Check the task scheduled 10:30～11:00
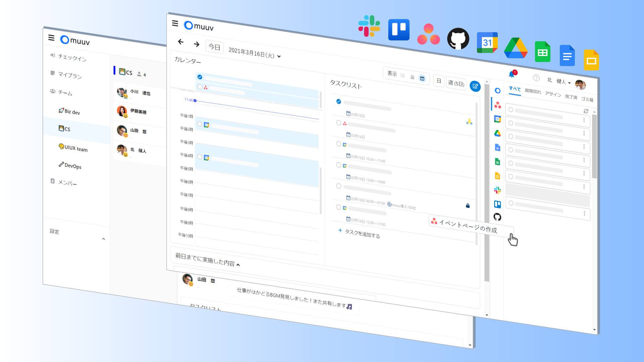Image resolution: width=644 pixels, height=362 pixels. 338,144
